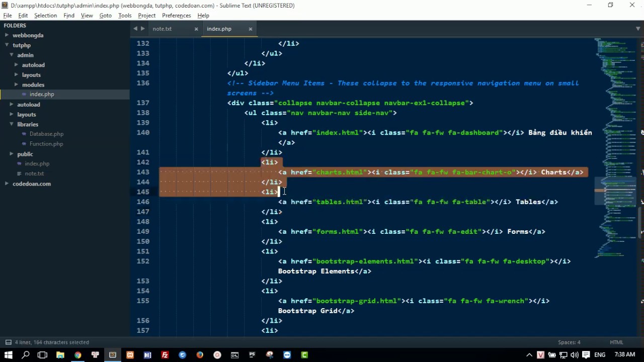Change indentation via Spaces: 4
The height and width of the screenshot is (362, 644).
[569, 342]
